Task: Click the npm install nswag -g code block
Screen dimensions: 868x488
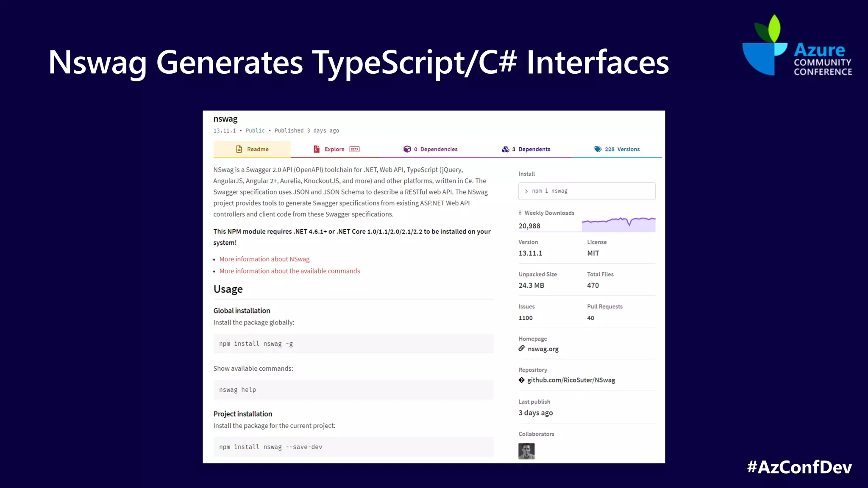Action: point(353,344)
